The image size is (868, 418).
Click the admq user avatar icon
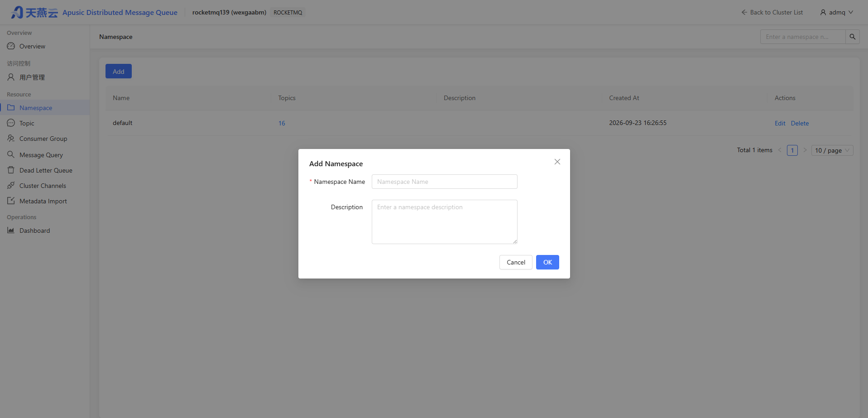pyautogui.click(x=823, y=12)
